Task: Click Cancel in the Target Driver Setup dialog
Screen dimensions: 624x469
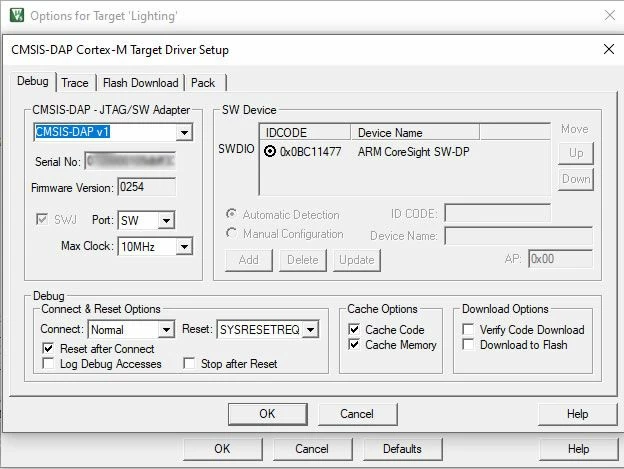Action: point(357,414)
